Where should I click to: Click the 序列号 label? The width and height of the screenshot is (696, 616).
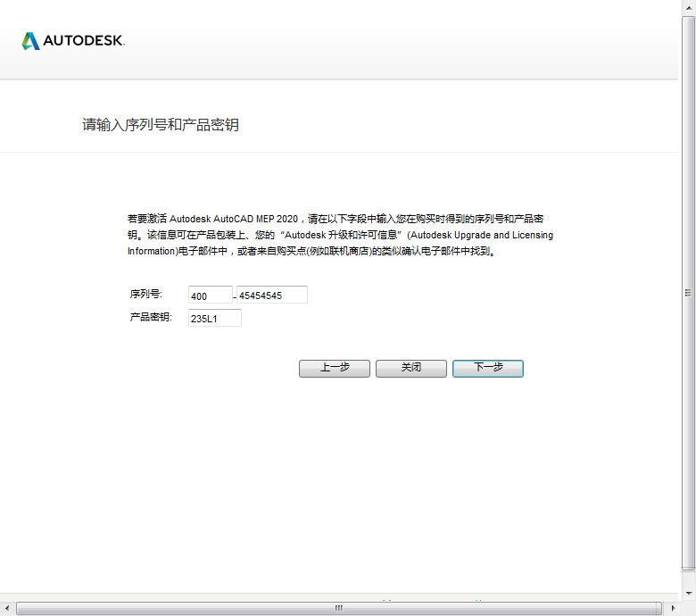pos(146,294)
